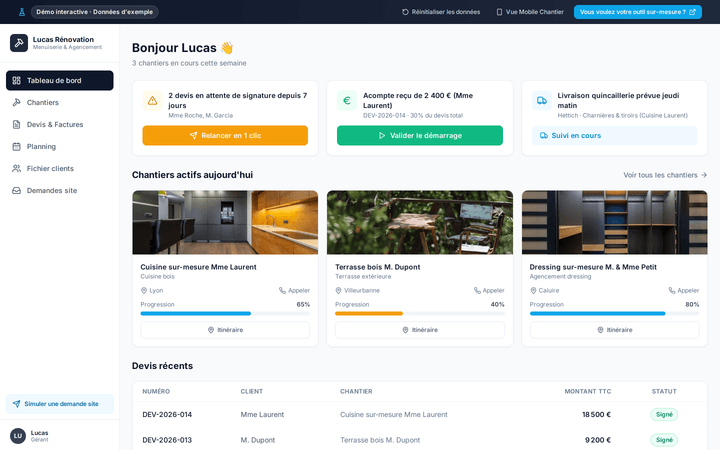The image size is (720, 450).
Task: Click the Chantiers actifs aujourd'hui heading
Action: [192, 175]
